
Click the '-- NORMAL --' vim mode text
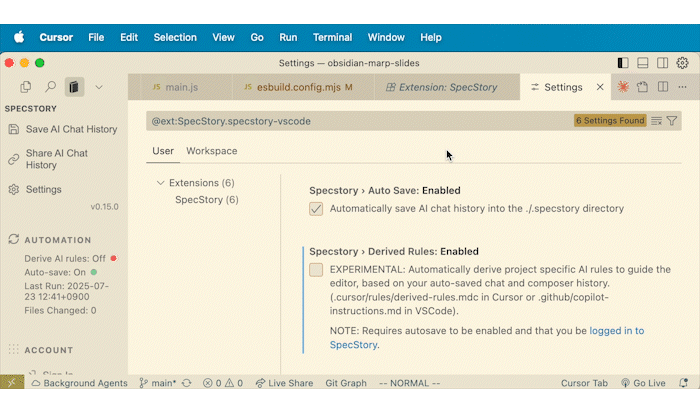(409, 383)
